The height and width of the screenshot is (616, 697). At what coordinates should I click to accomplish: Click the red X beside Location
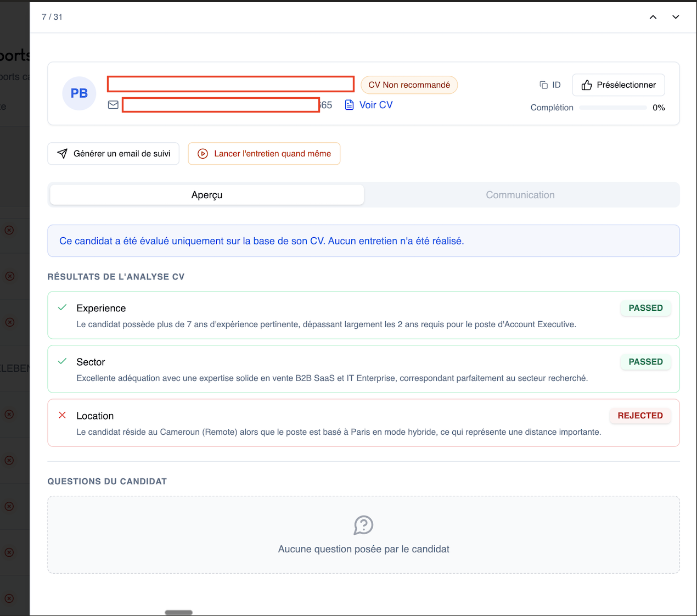(63, 415)
